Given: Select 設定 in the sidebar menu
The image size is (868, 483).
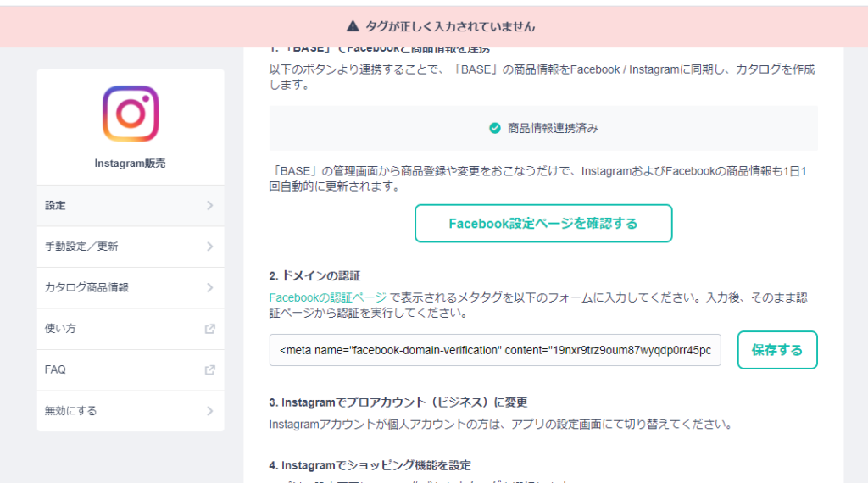Looking at the screenshot, I should click(131, 205).
